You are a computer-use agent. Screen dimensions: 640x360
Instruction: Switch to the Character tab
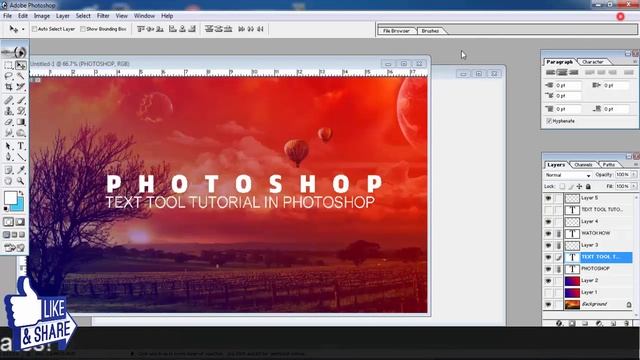click(593, 62)
